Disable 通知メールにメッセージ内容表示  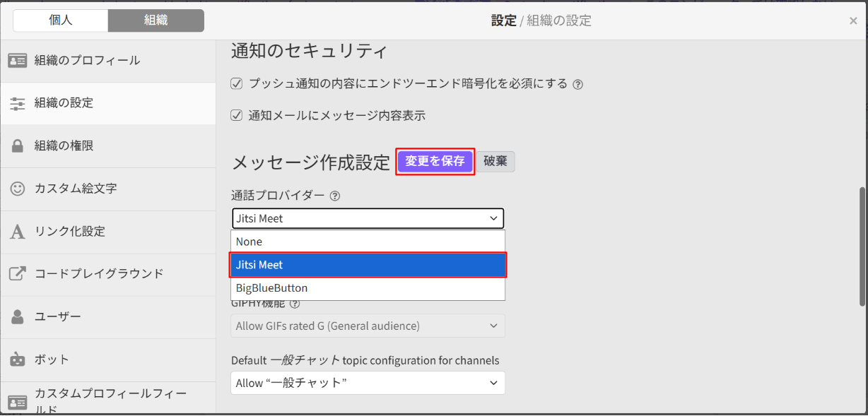[236, 115]
